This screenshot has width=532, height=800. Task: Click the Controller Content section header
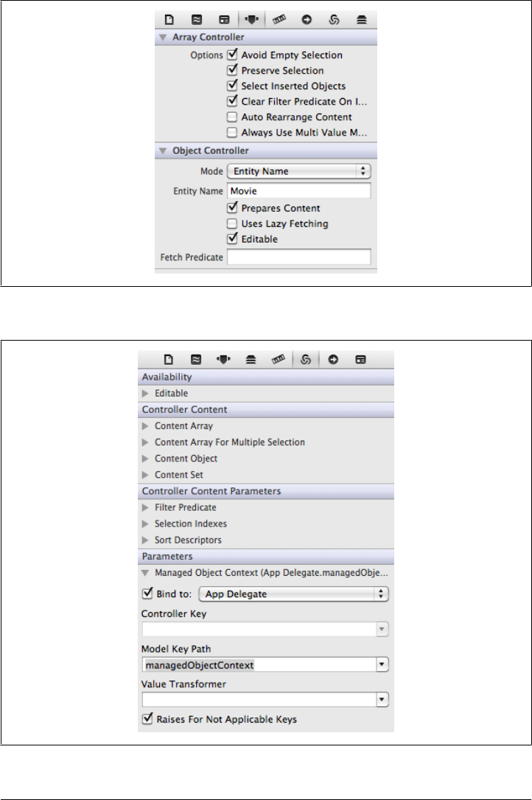tap(266, 410)
